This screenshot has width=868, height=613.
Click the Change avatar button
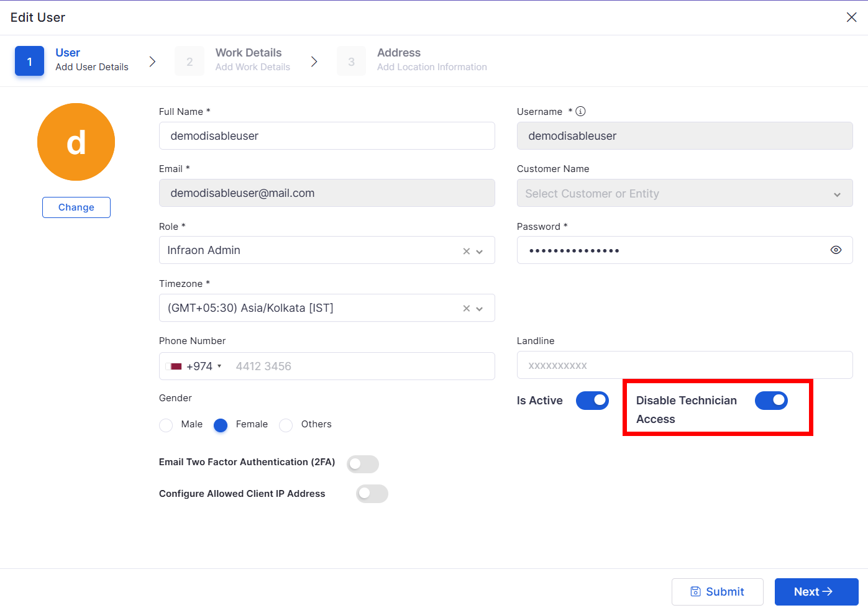pyautogui.click(x=76, y=207)
